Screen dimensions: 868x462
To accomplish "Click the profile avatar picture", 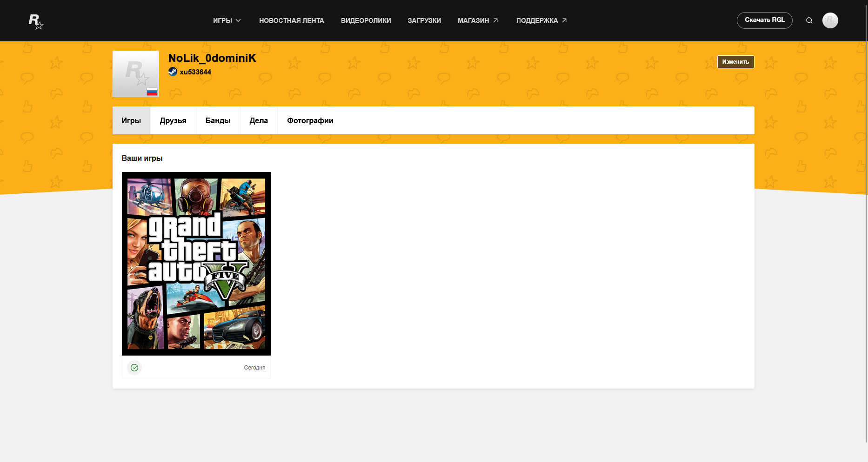I will point(136,74).
